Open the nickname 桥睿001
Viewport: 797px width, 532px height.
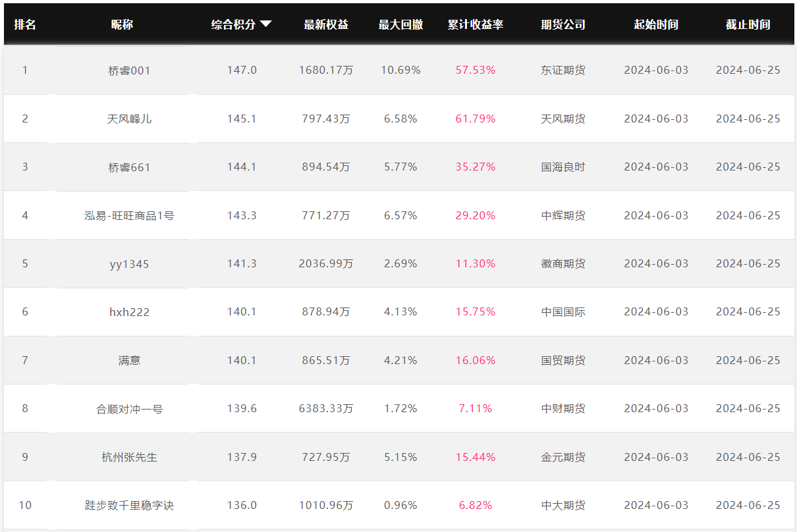point(129,70)
